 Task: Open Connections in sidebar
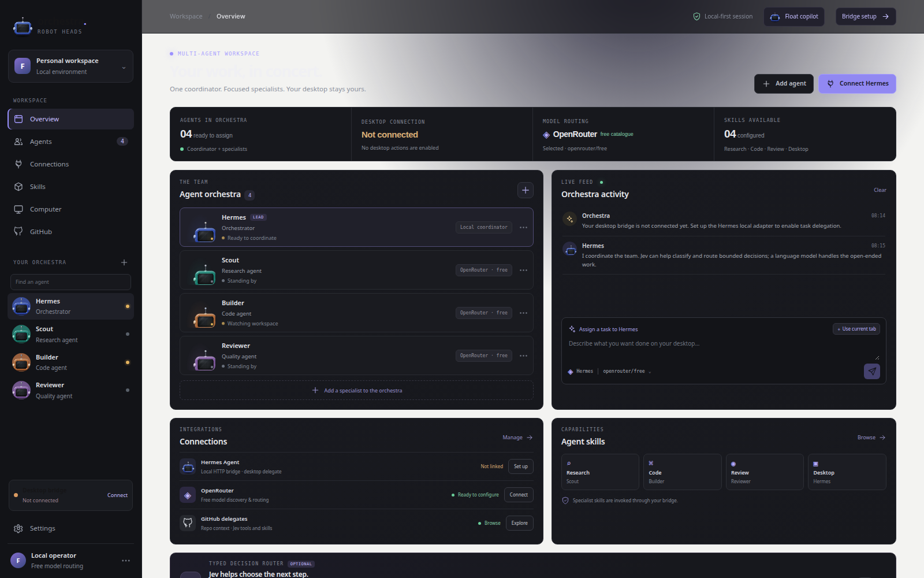pyautogui.click(x=70, y=164)
